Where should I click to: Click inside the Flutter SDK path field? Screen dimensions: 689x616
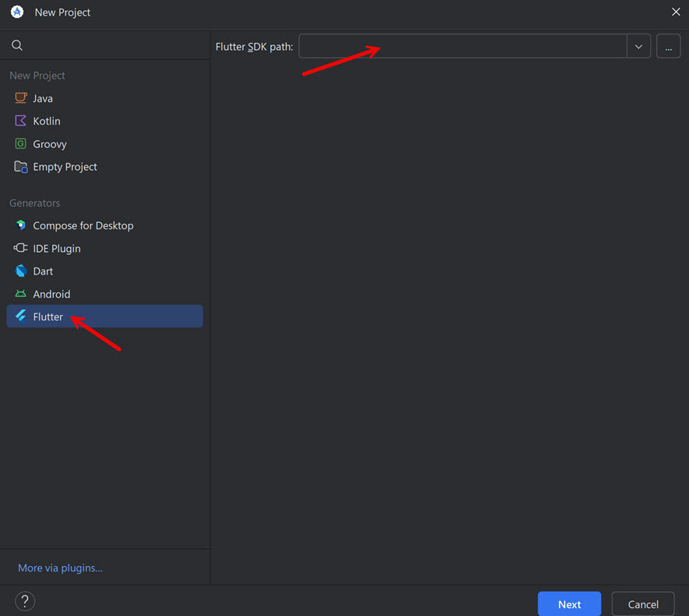(x=464, y=46)
